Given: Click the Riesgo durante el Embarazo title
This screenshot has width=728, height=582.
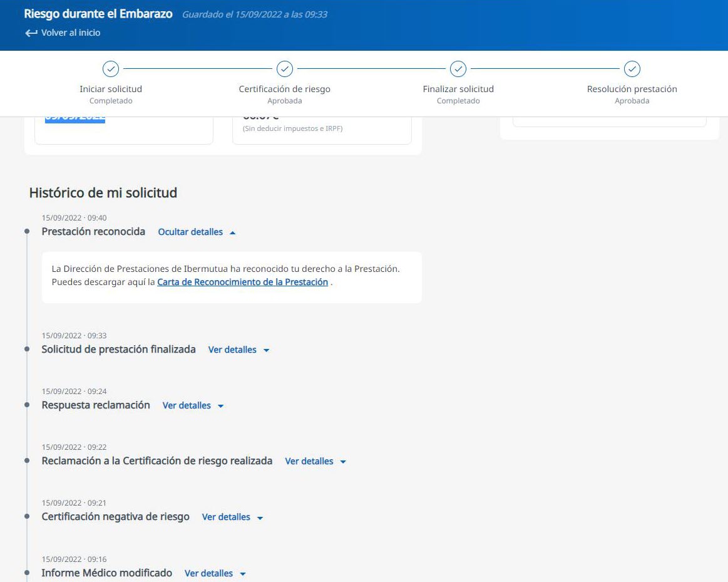Looking at the screenshot, I should coord(98,14).
